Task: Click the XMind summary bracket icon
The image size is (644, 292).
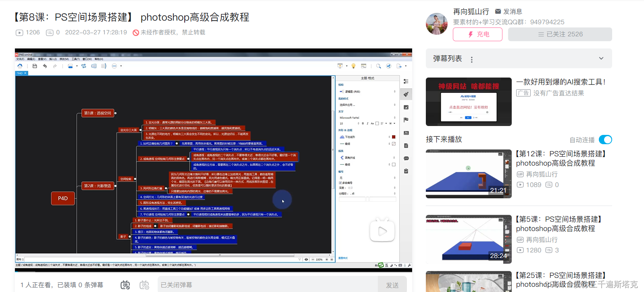Action: coord(104,66)
